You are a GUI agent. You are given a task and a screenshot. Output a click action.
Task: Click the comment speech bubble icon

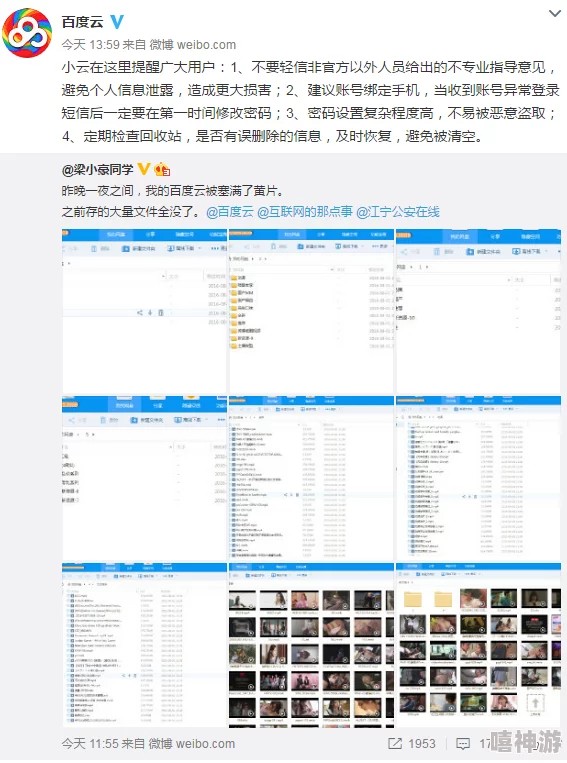pyautogui.click(x=463, y=744)
